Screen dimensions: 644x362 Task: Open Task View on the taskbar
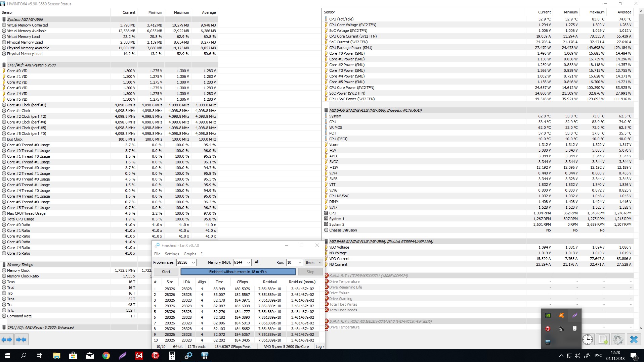(x=40, y=356)
